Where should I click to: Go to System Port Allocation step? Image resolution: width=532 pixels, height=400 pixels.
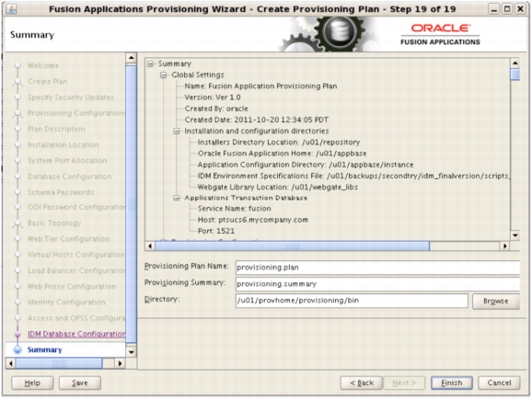(67, 161)
